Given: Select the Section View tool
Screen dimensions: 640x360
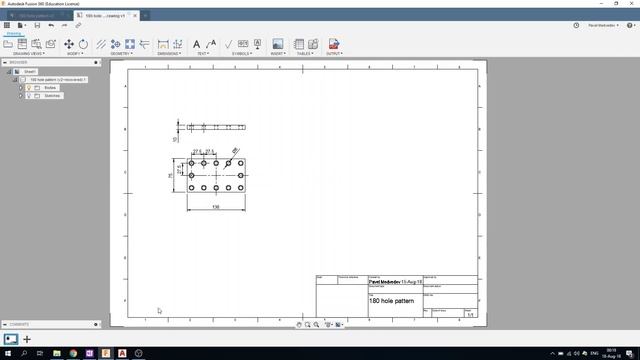Looking at the screenshot, I should 36,44.
